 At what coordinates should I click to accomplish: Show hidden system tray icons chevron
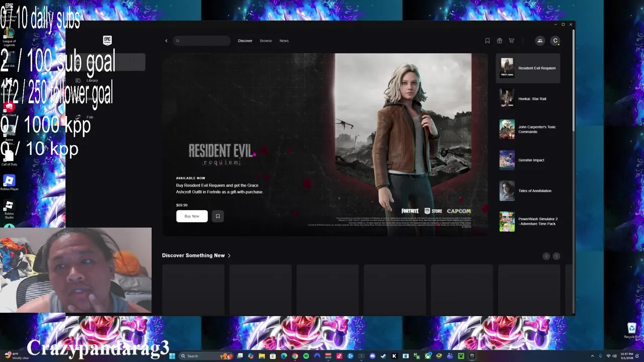coord(592,356)
